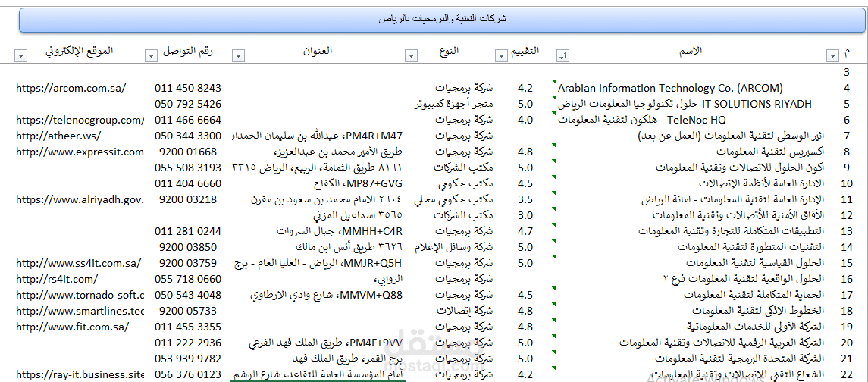Select phone number 011 222 2936

[188, 343]
